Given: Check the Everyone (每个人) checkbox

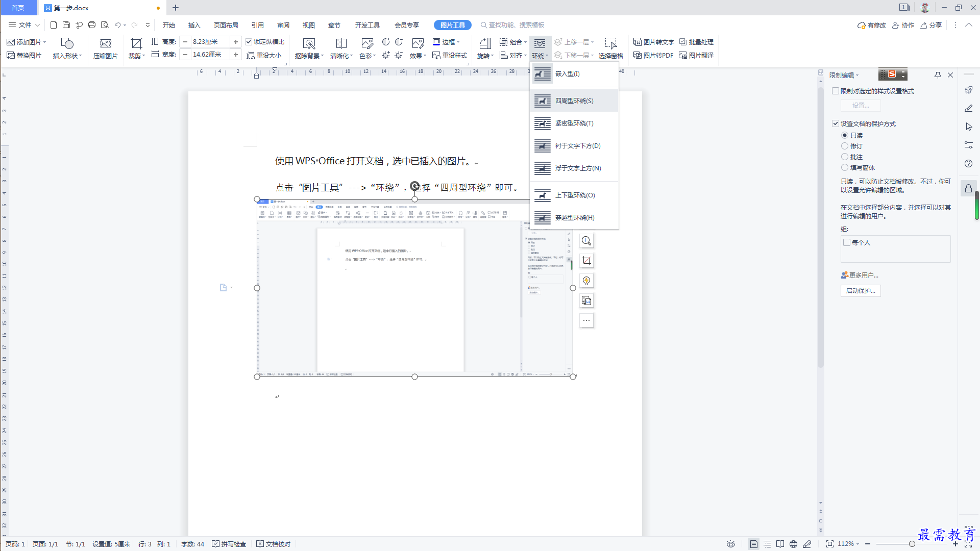Looking at the screenshot, I should pos(847,242).
